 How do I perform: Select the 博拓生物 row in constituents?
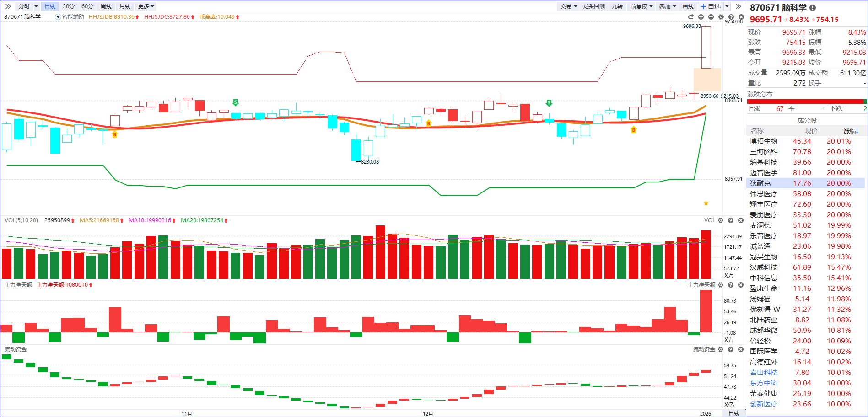(806, 141)
